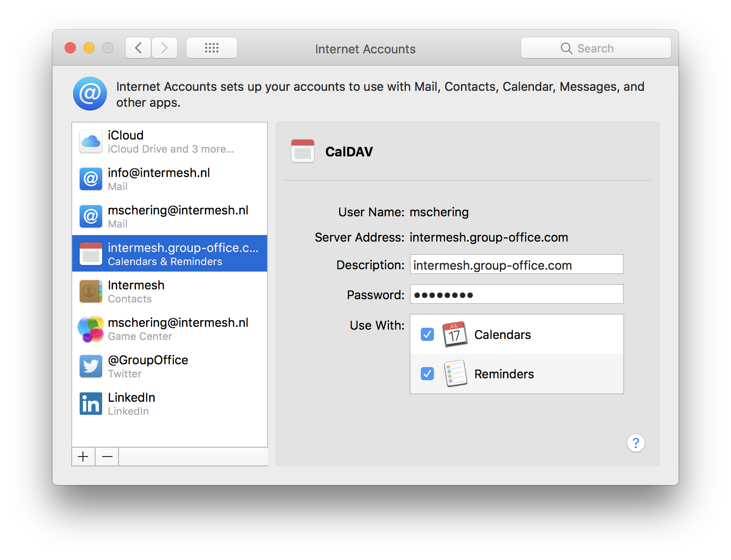
Task: Close the Internet Accounts window
Action: pos(70,48)
